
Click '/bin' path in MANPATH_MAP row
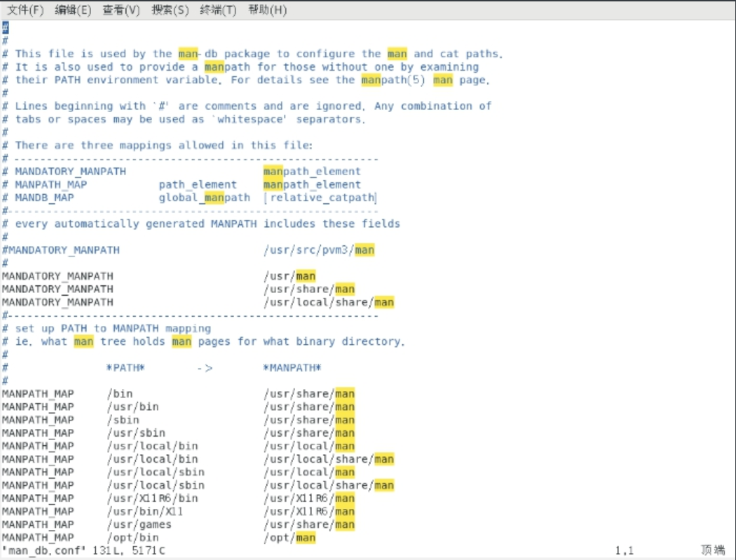[x=120, y=394]
